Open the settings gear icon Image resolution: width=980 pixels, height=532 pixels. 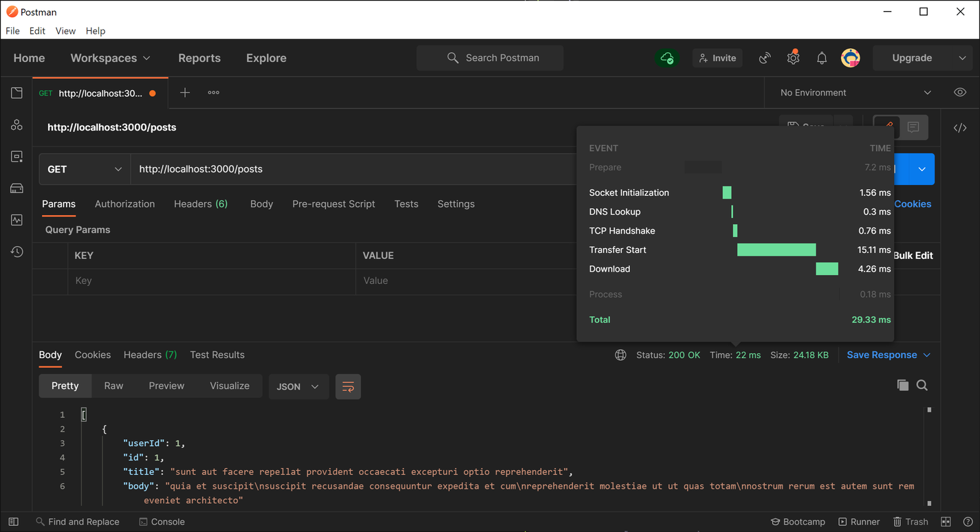tap(793, 58)
